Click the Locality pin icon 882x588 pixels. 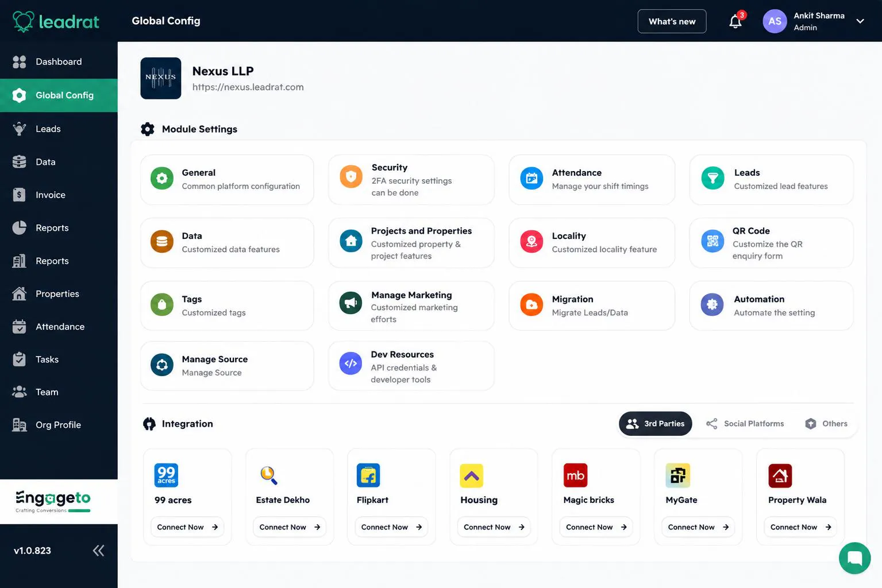[531, 242]
